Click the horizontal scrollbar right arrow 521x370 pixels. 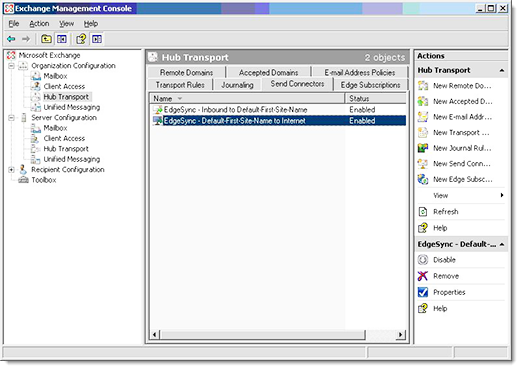(x=401, y=334)
